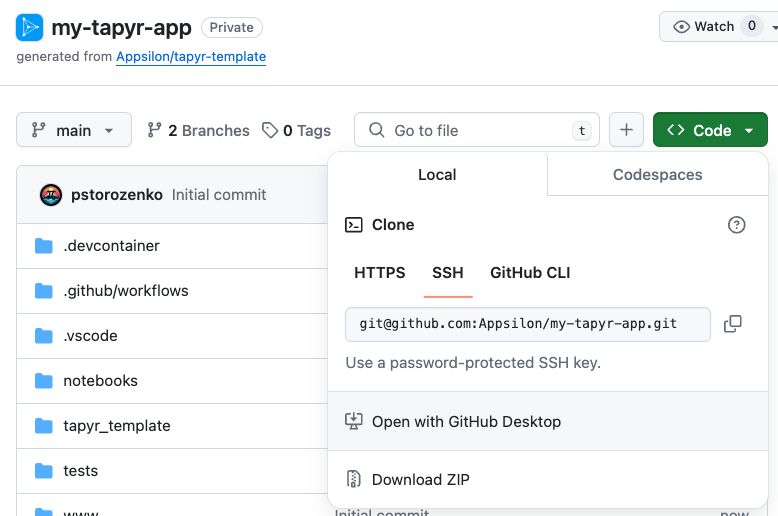Open the .devcontainer folder name
The image size is (778, 516).
click(x=112, y=246)
